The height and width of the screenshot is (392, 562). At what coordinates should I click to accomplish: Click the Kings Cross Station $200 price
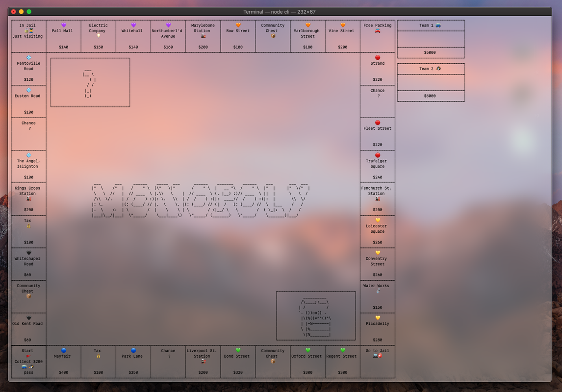28,210
